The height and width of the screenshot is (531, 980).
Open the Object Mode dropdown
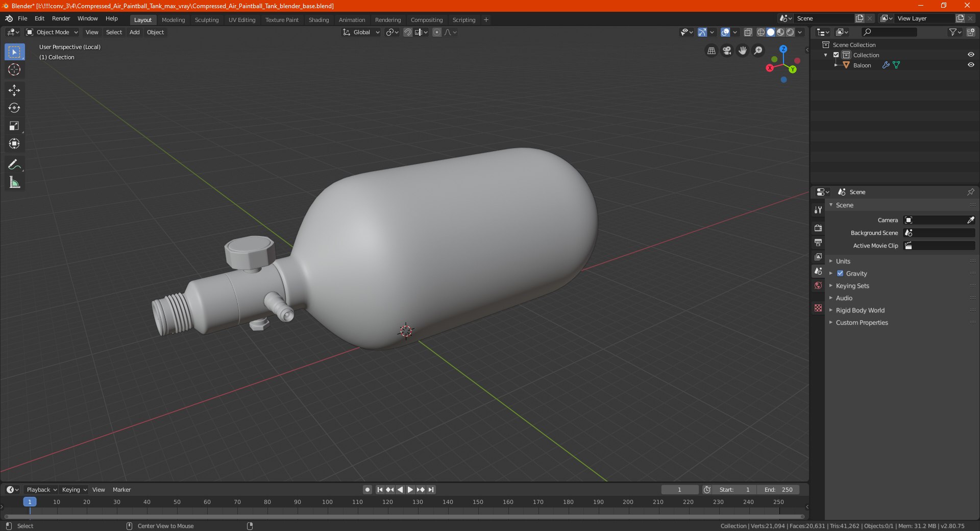pos(52,32)
